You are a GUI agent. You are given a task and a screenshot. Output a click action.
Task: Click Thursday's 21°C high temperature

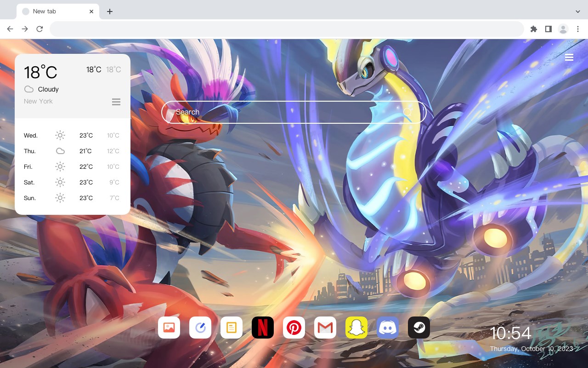click(86, 151)
